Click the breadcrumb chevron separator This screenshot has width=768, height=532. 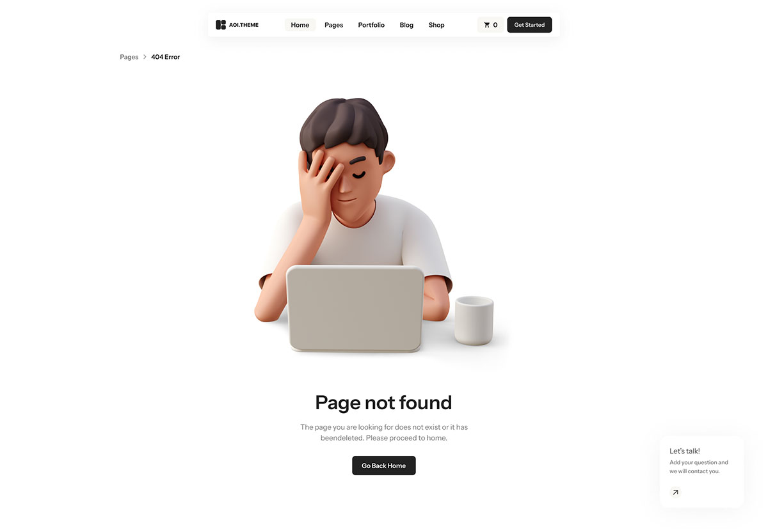(145, 57)
